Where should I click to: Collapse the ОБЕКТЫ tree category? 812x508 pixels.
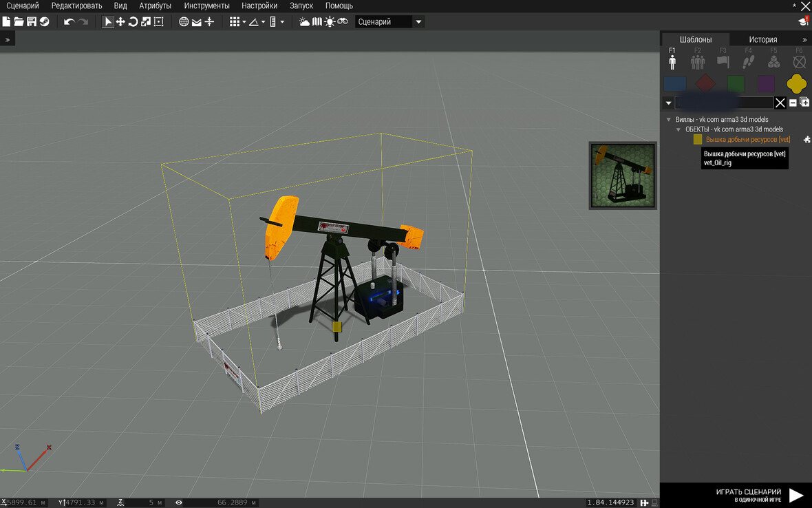tap(679, 129)
